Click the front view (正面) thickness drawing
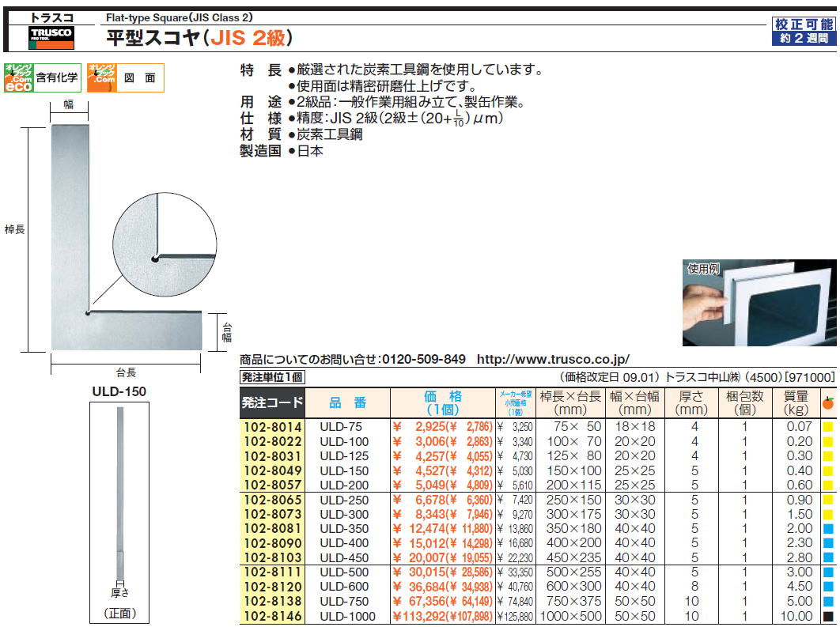This screenshot has width=840, height=627. point(119,512)
